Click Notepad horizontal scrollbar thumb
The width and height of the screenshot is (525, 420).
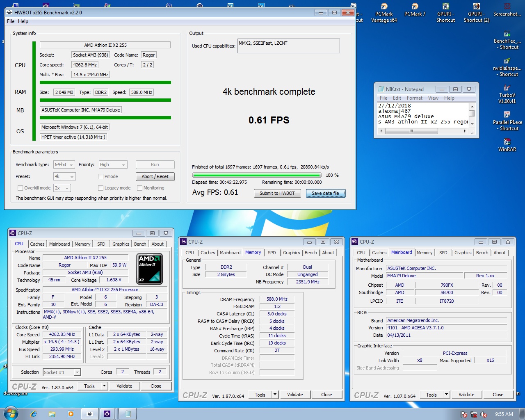[411, 131]
